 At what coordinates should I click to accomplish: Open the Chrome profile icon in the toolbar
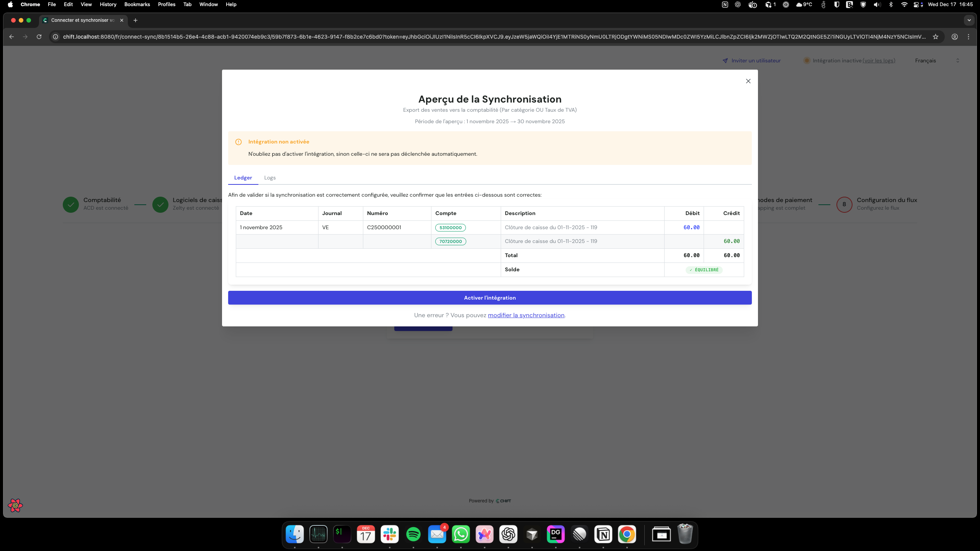click(x=954, y=36)
